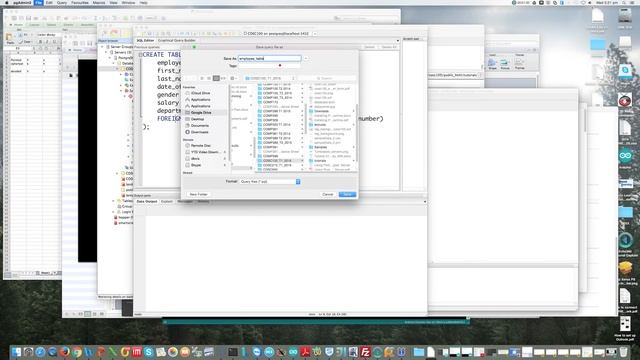The height and width of the screenshot is (360, 640).
Task: Switch to the Explain output tab
Action: point(167,202)
